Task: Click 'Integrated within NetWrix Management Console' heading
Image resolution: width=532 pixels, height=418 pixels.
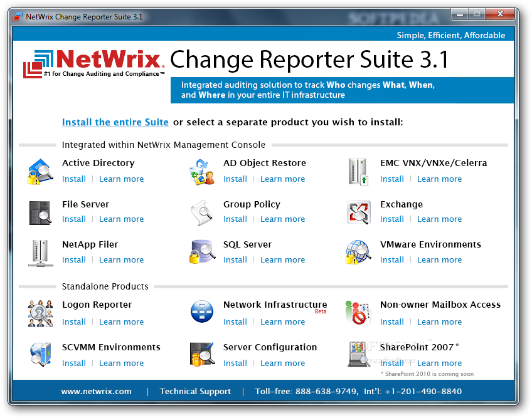Action: 164,145
